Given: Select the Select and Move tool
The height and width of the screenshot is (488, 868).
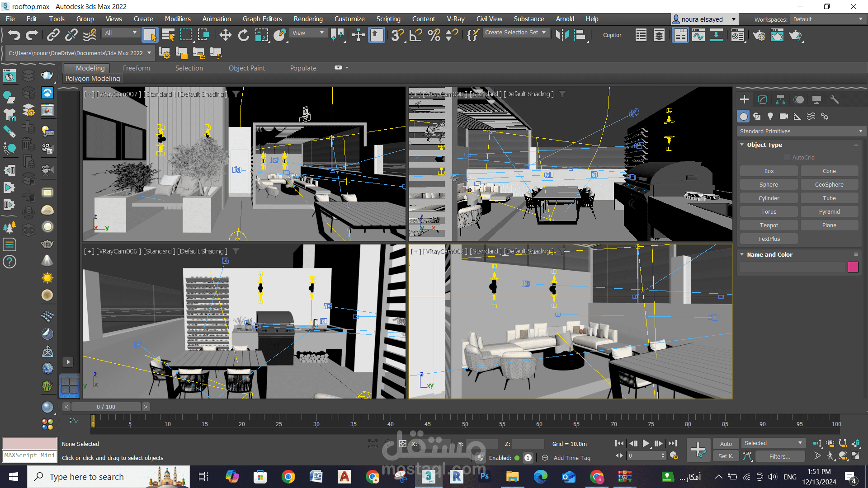Looking at the screenshot, I should pyautogui.click(x=225, y=35).
